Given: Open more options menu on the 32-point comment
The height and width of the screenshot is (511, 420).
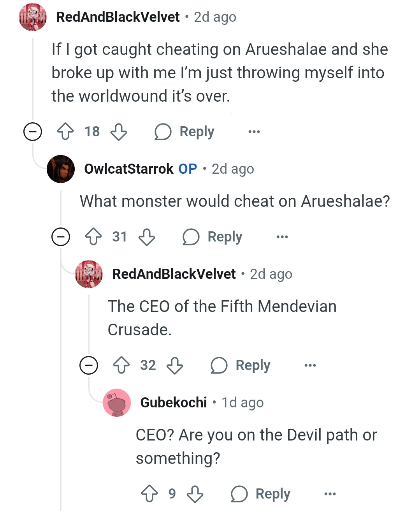Looking at the screenshot, I should 310,365.
